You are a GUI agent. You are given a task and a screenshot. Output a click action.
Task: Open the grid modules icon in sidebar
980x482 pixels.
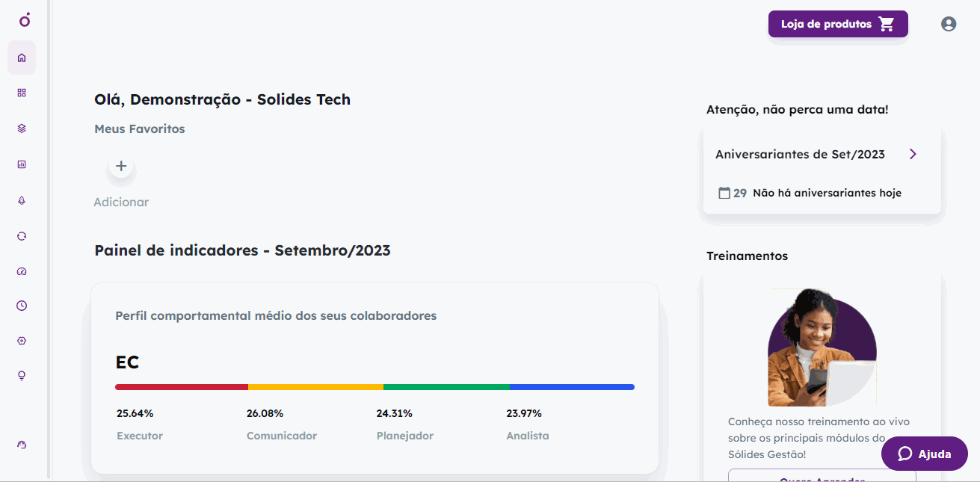coord(22,93)
